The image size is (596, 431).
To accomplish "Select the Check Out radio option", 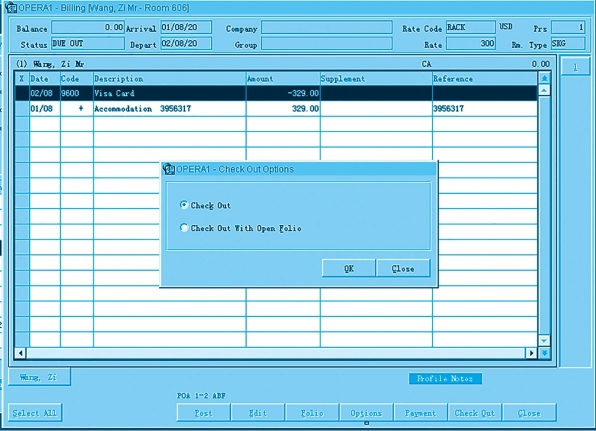I will (184, 205).
